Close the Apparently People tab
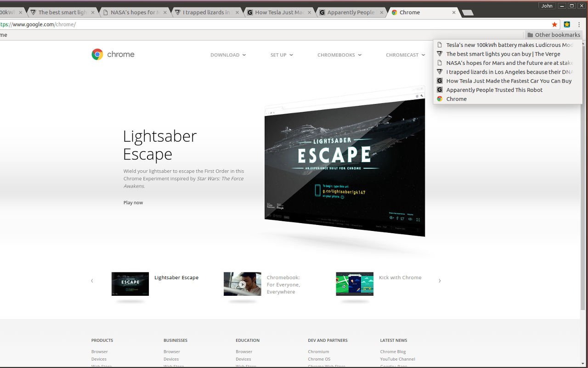This screenshot has width=588, height=368. click(382, 12)
